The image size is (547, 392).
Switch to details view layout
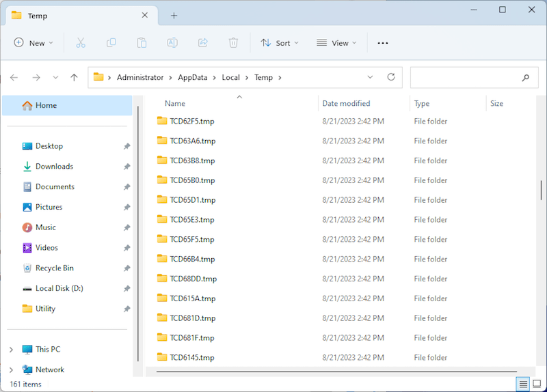tap(523, 384)
